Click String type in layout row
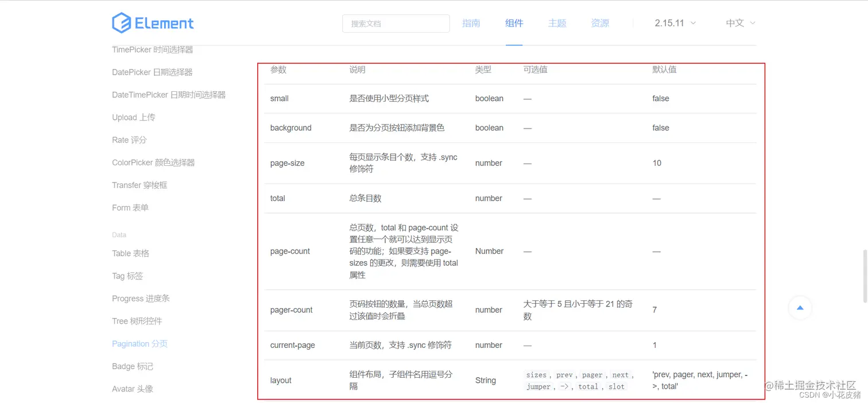This screenshot has width=868, height=403. pyautogui.click(x=486, y=380)
